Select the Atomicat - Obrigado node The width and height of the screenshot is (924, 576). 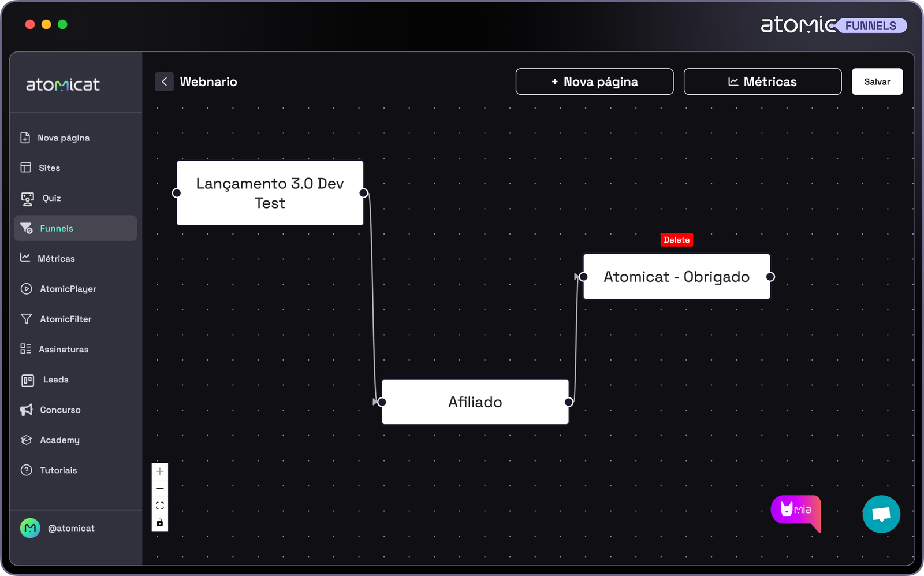(676, 277)
